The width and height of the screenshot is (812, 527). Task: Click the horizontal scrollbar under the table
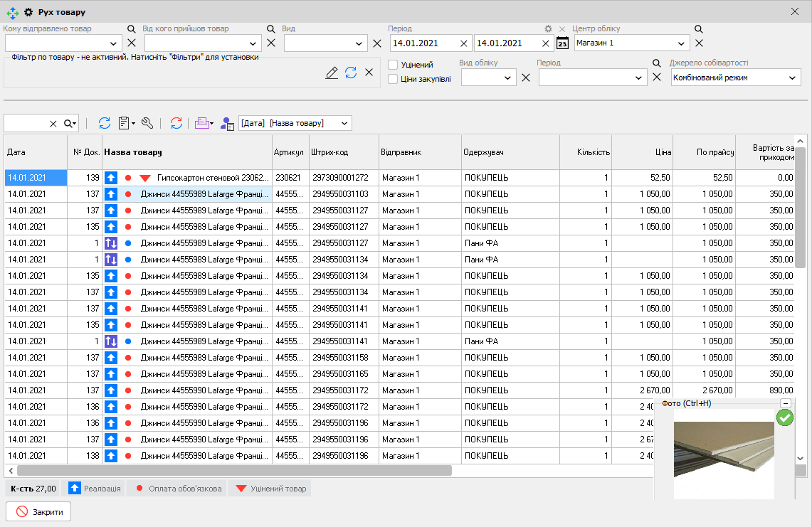235,470
